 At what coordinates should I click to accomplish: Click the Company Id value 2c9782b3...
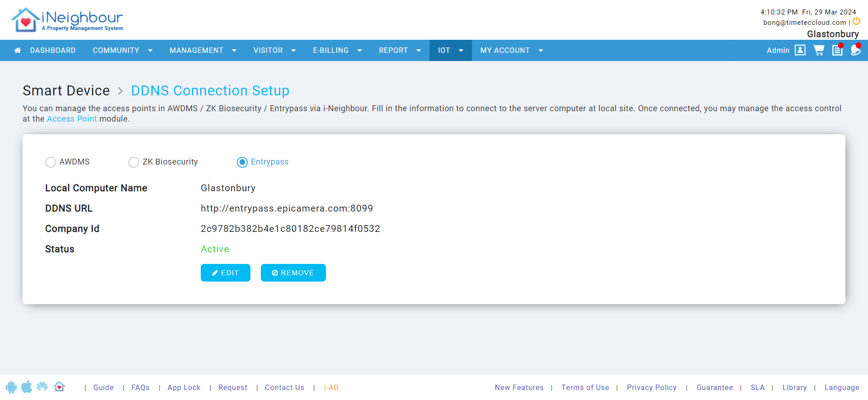pos(290,229)
